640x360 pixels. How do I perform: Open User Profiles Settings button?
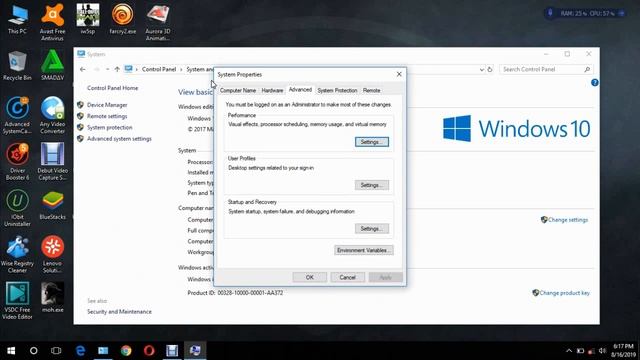(x=372, y=185)
